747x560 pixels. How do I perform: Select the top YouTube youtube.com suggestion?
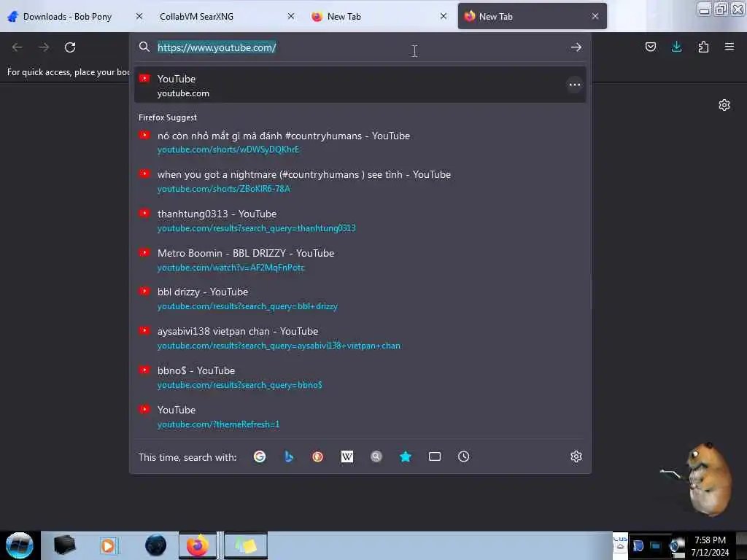(360, 85)
